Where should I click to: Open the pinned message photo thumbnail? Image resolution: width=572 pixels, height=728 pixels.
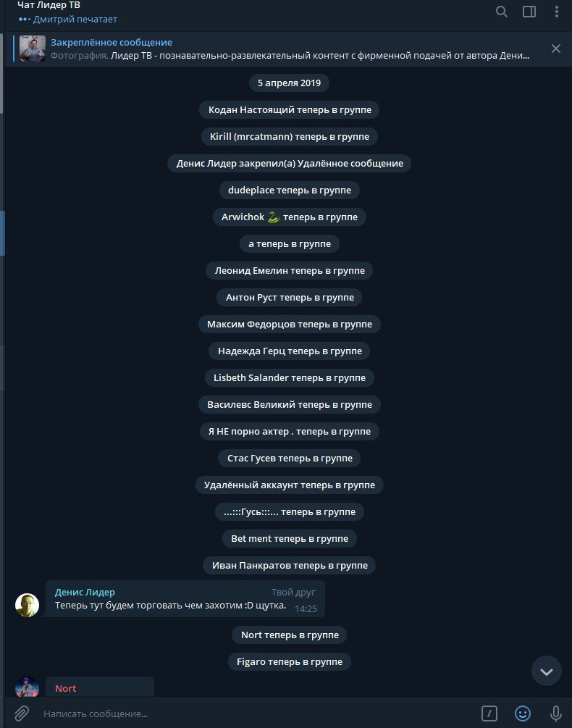(33, 49)
